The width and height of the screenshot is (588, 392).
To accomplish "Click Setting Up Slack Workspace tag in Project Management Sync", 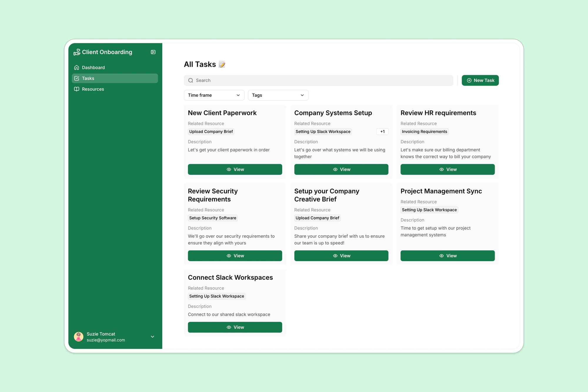I will (x=429, y=210).
